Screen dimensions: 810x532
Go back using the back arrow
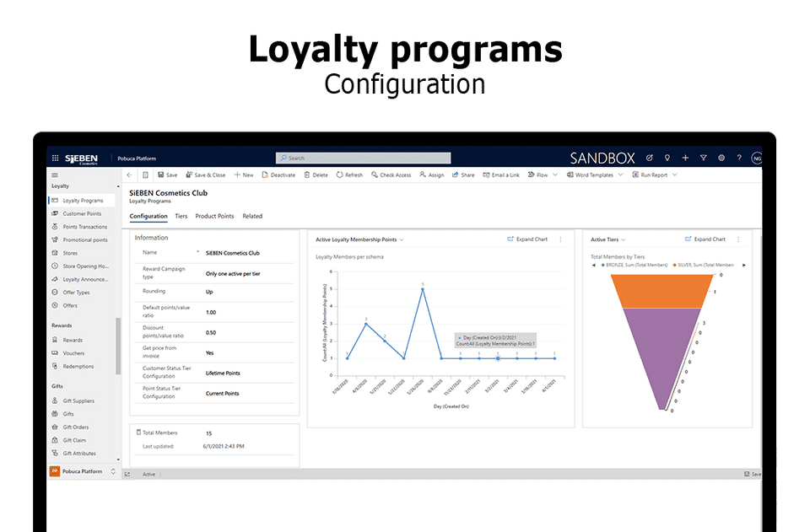coord(129,175)
